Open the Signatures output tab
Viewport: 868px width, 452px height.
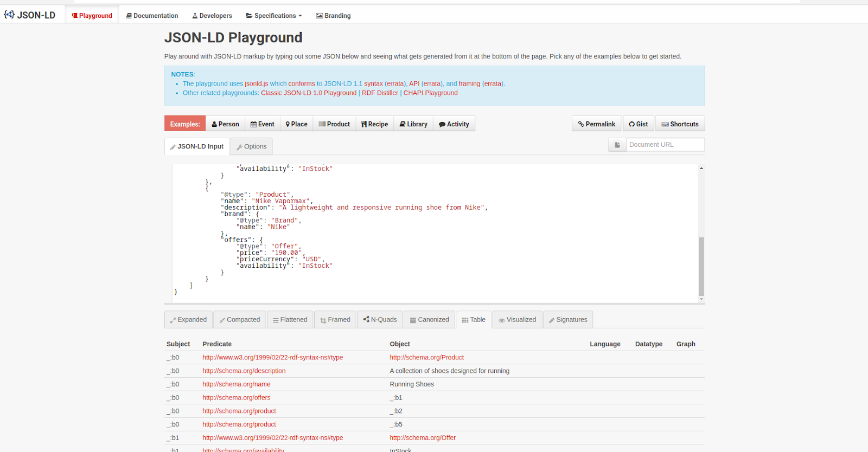click(567, 320)
